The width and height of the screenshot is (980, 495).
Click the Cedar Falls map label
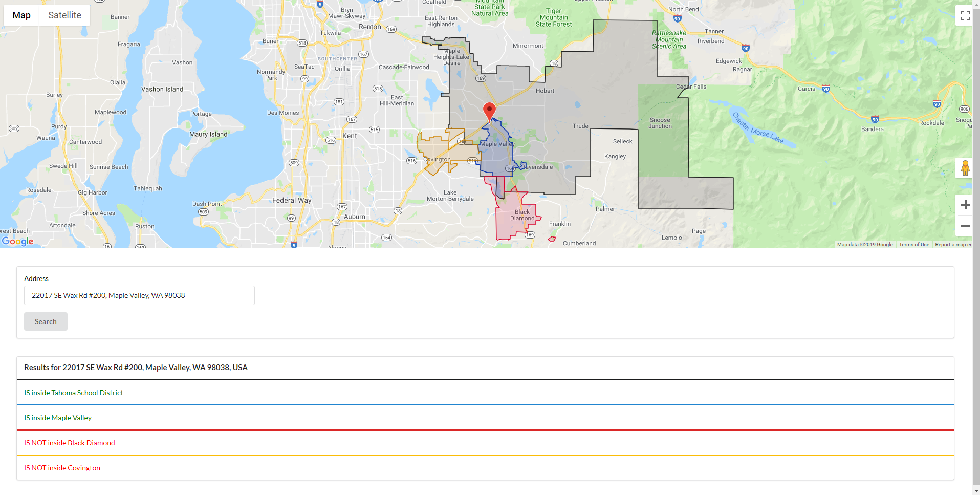691,87
